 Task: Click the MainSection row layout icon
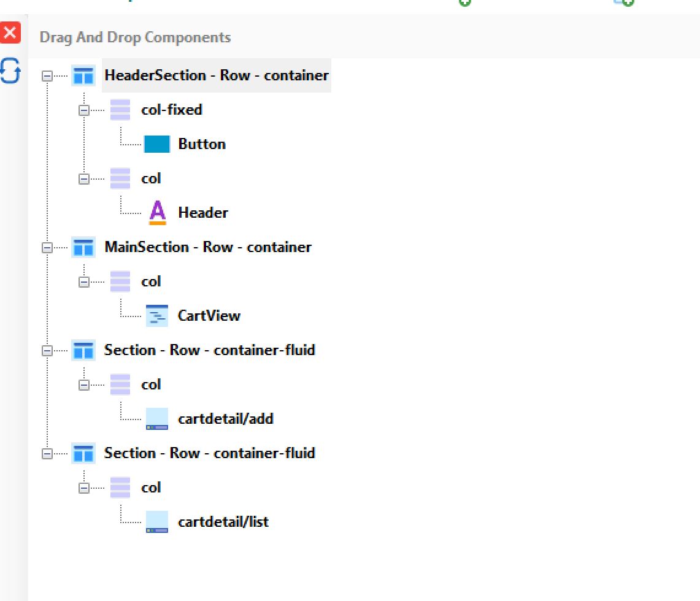(x=83, y=248)
